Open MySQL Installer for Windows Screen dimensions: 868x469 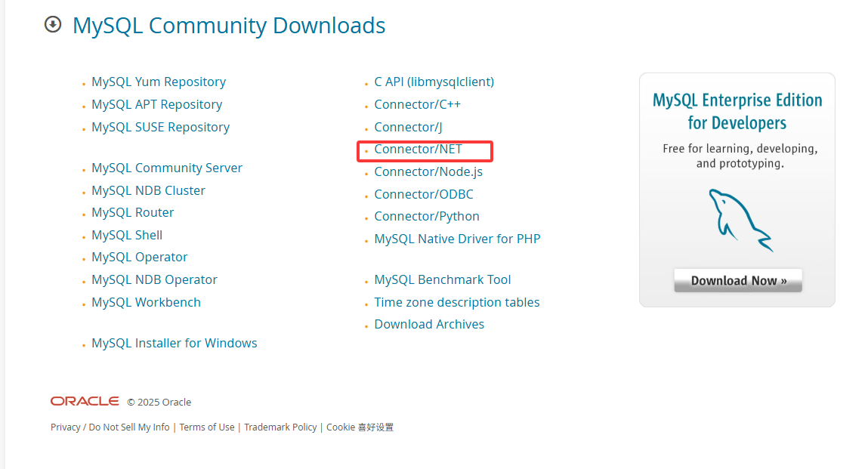coord(175,344)
